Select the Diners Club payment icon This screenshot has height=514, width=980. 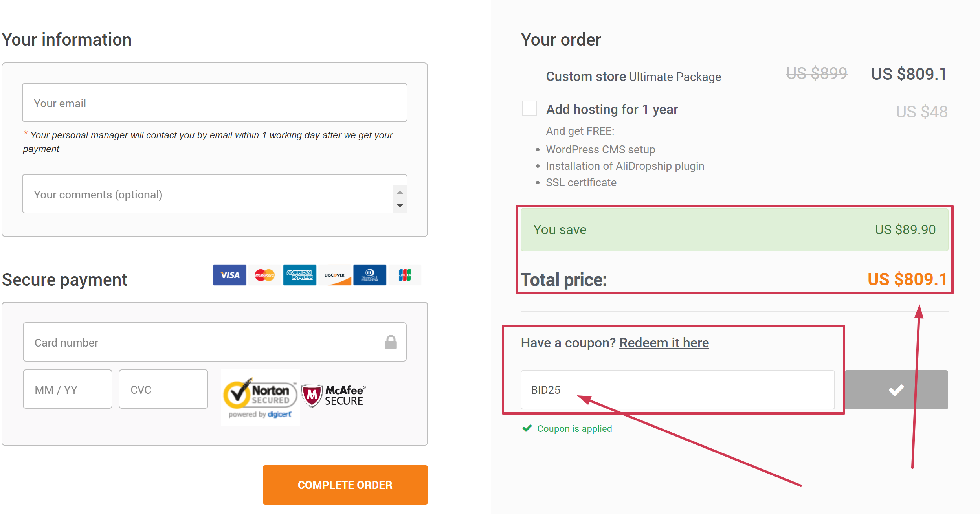click(370, 275)
